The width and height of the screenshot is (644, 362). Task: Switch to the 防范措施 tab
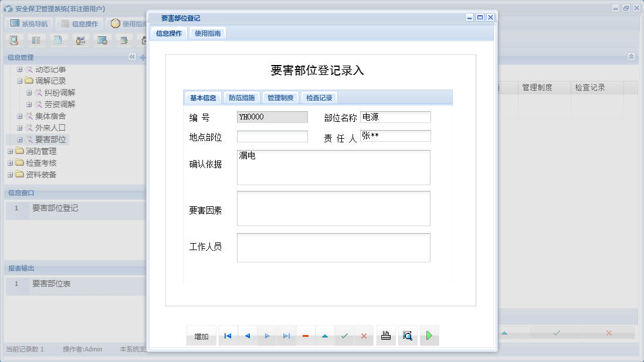[242, 97]
